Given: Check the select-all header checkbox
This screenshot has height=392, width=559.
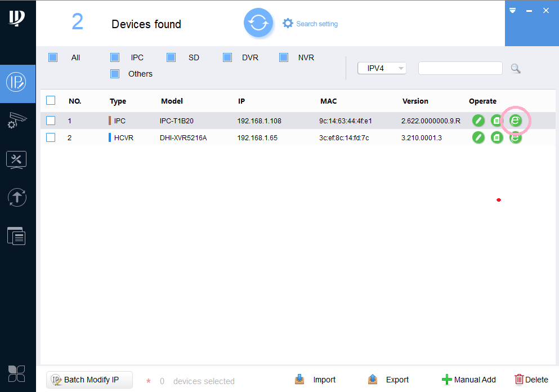Looking at the screenshot, I should (x=51, y=100).
